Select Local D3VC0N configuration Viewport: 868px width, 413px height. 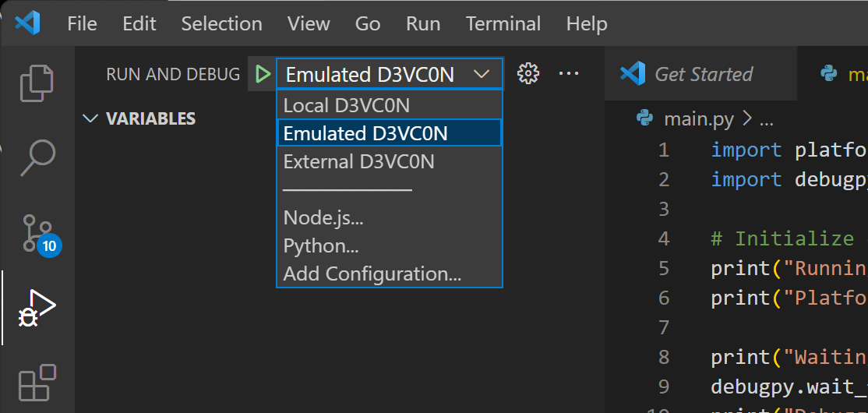pyautogui.click(x=347, y=105)
